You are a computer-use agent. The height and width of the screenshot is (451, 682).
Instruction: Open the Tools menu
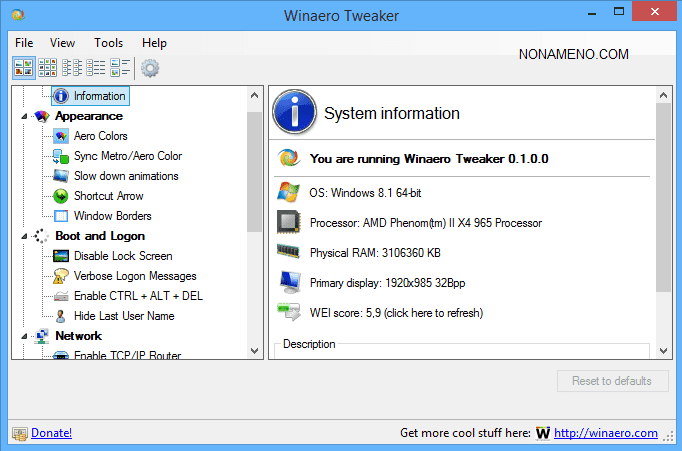coord(108,43)
